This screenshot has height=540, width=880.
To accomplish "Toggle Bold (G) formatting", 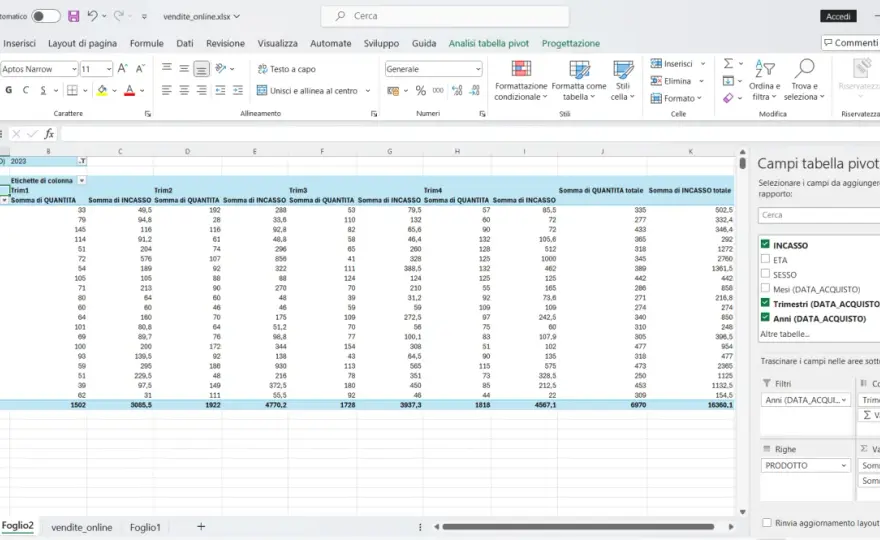I will (x=8, y=90).
